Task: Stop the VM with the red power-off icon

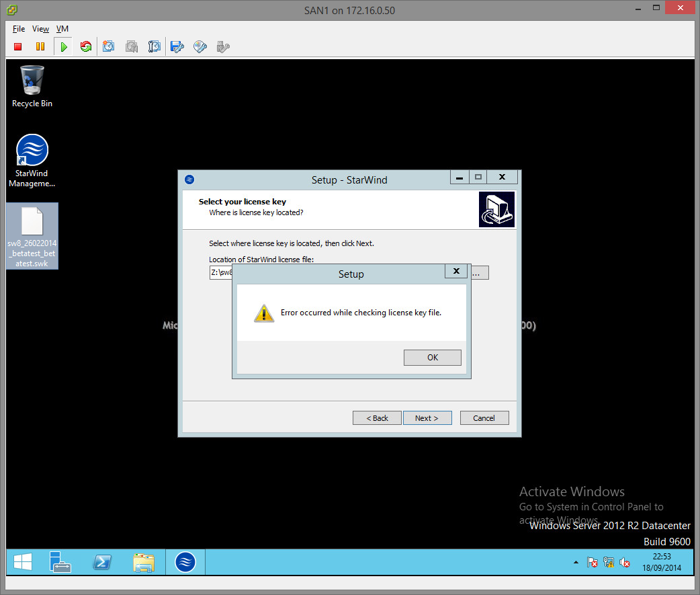Action: 18,46
